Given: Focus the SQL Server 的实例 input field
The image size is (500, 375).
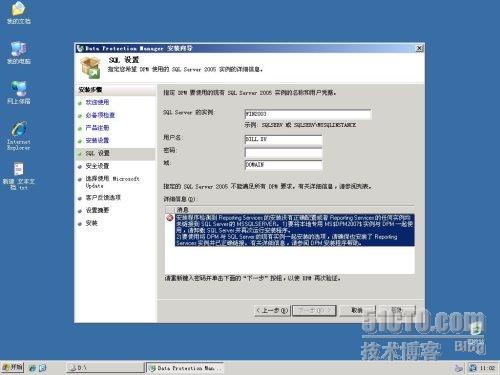Looking at the screenshot, I should coord(308,114).
